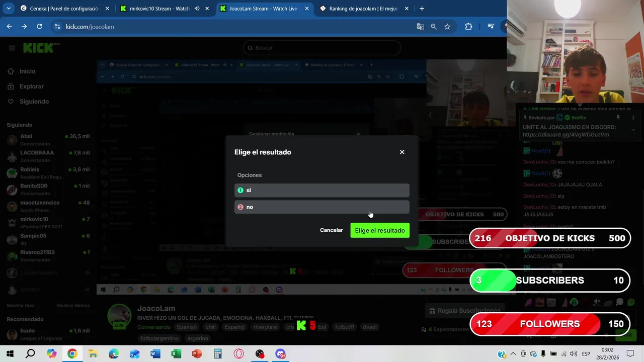Collapse the pinned BotRix message chevron
644x362 pixels.
point(633,130)
